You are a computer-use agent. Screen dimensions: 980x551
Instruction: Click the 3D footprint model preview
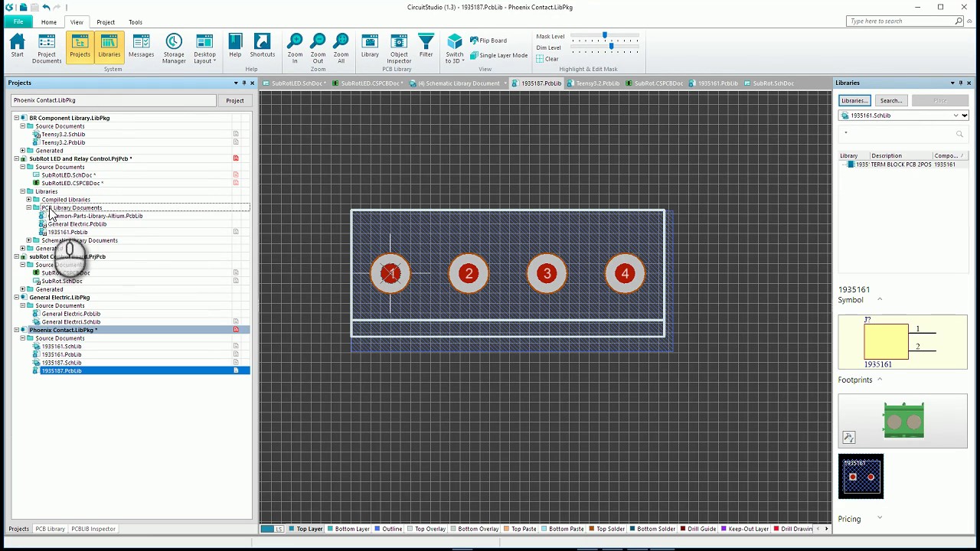(x=903, y=420)
